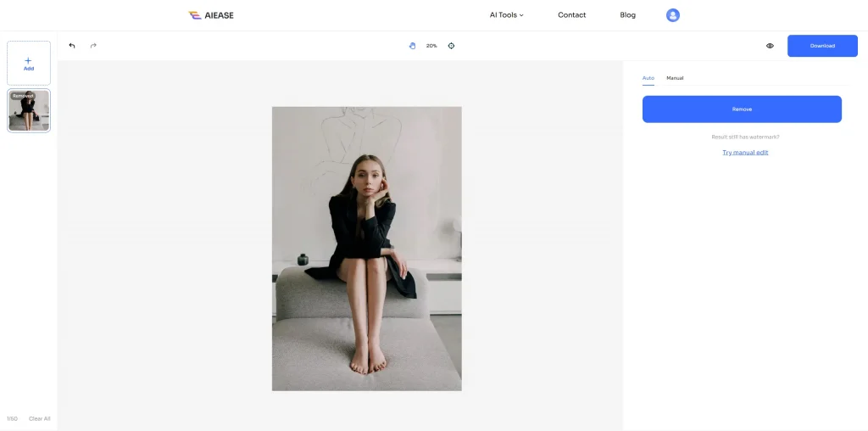Open the user profile avatar

pyautogui.click(x=673, y=15)
